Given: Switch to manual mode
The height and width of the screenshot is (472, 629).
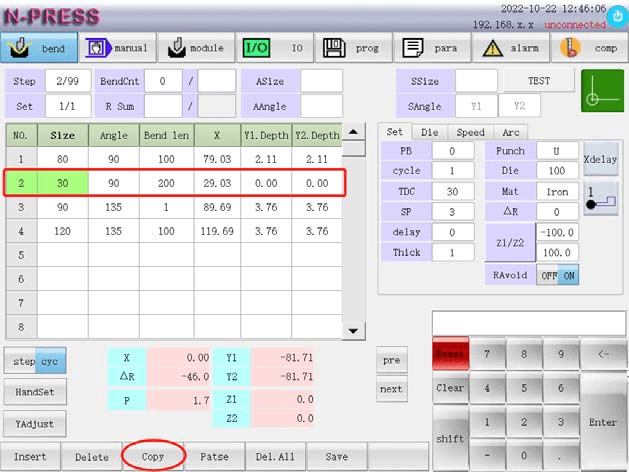Looking at the screenshot, I should (x=117, y=48).
